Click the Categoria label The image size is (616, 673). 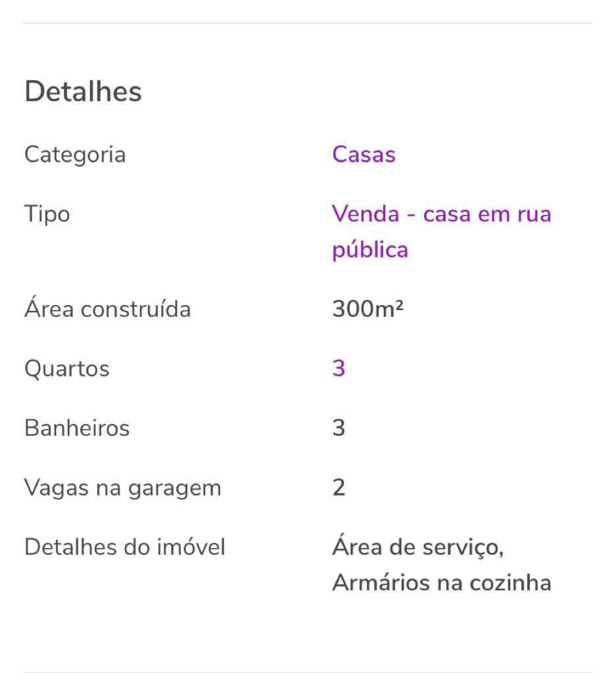[x=75, y=155]
